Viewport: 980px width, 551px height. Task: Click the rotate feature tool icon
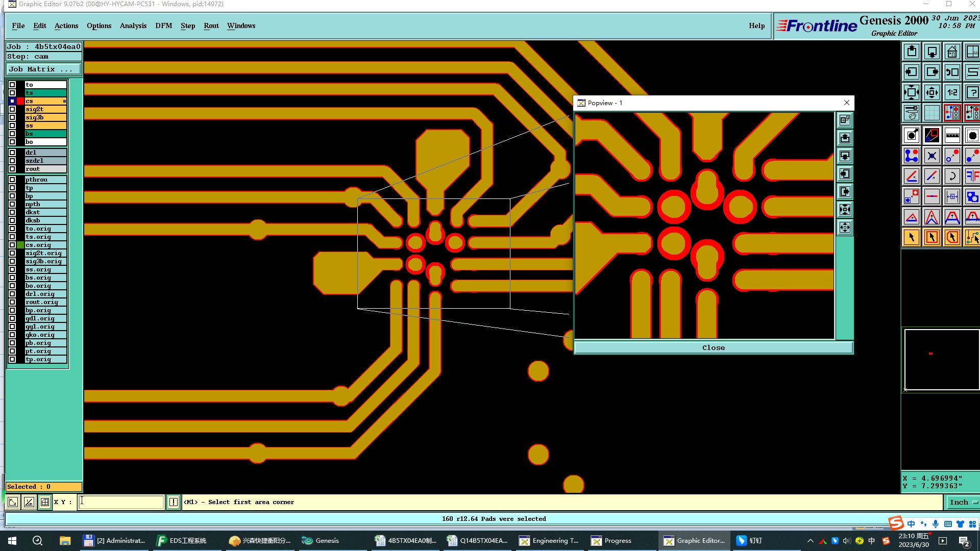pos(952,176)
